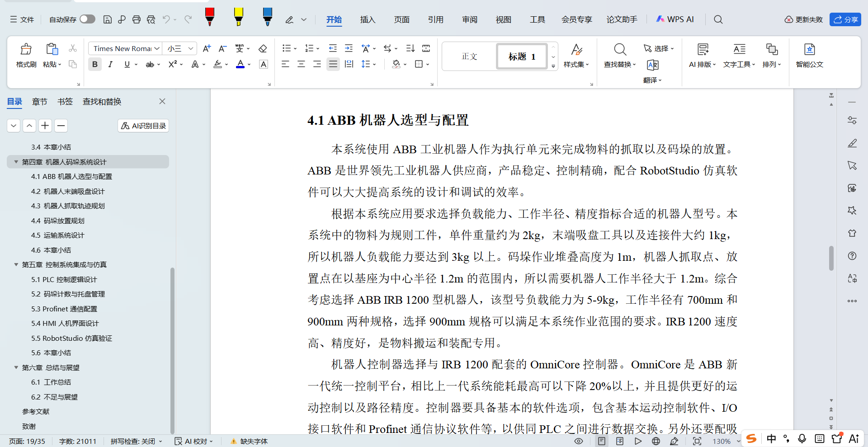
Task: Apply the 正文 style
Action: (x=469, y=56)
